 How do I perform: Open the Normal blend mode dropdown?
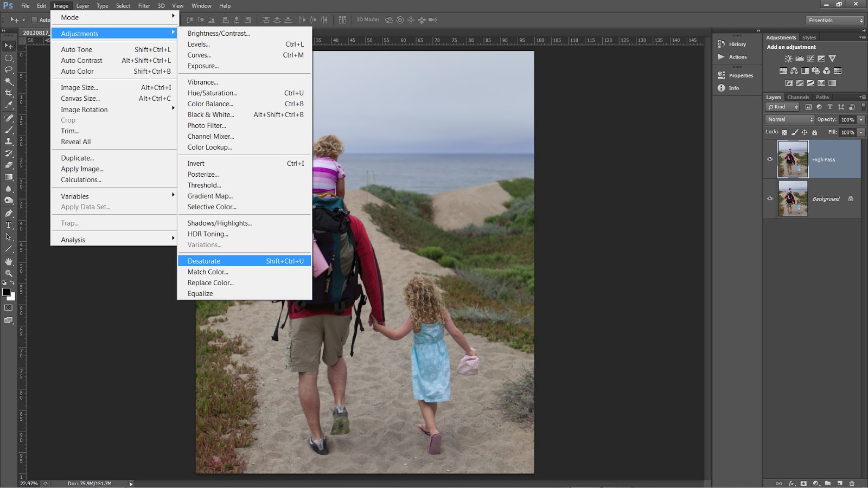[790, 119]
